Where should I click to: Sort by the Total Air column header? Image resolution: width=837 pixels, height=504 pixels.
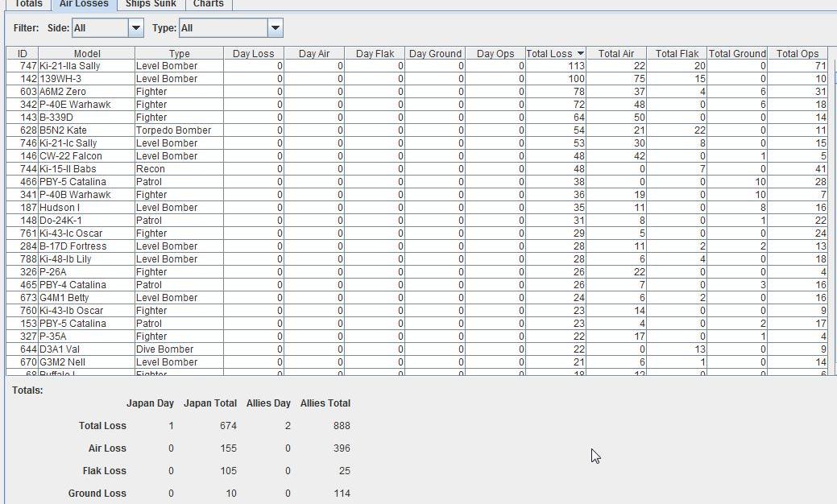tap(616, 53)
